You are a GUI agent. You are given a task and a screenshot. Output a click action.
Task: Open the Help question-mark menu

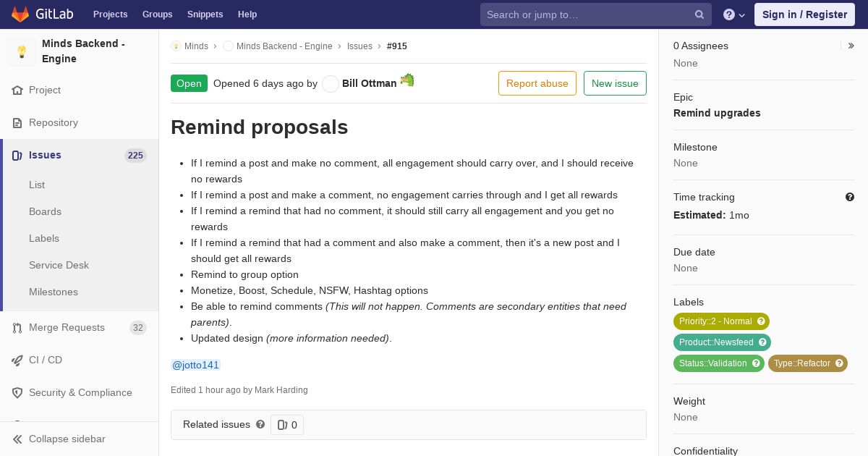(734, 14)
